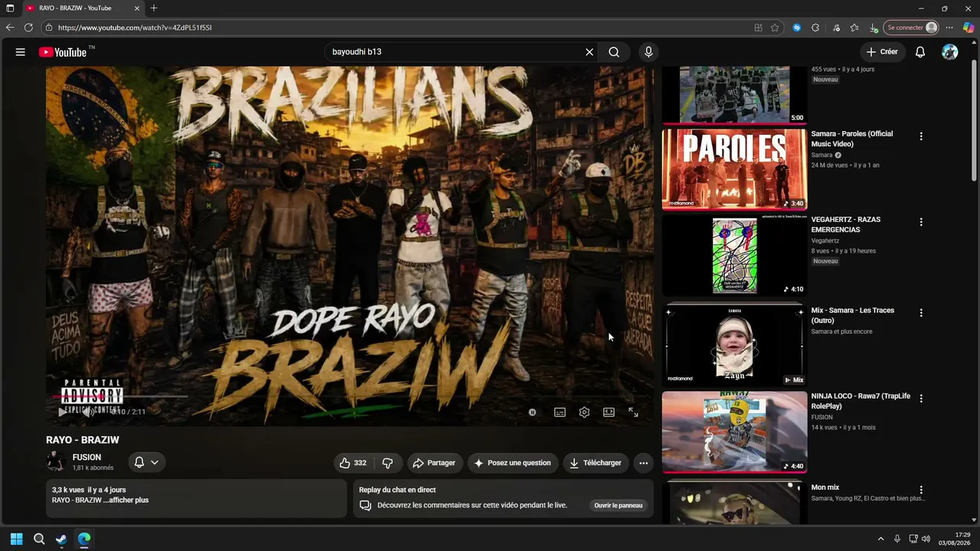The width and height of the screenshot is (980, 551).
Task: Open browser settings and more ellipsis
Action: [x=950, y=28]
